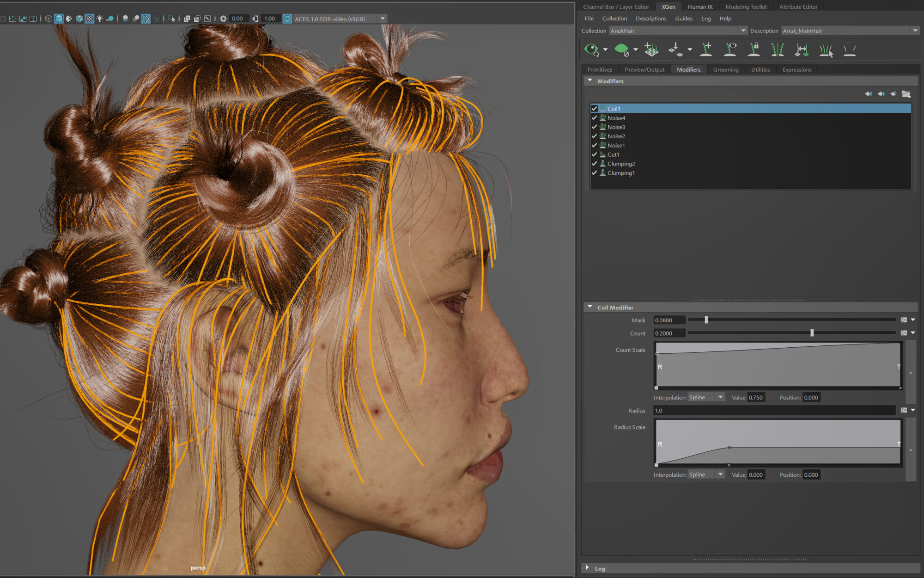The width and height of the screenshot is (924, 578).
Task: Select the Sculpt Guides tool icon
Action: [827, 49]
